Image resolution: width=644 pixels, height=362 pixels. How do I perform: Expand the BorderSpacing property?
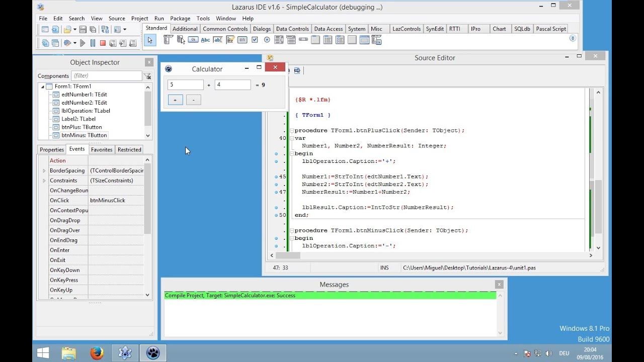[x=44, y=171]
